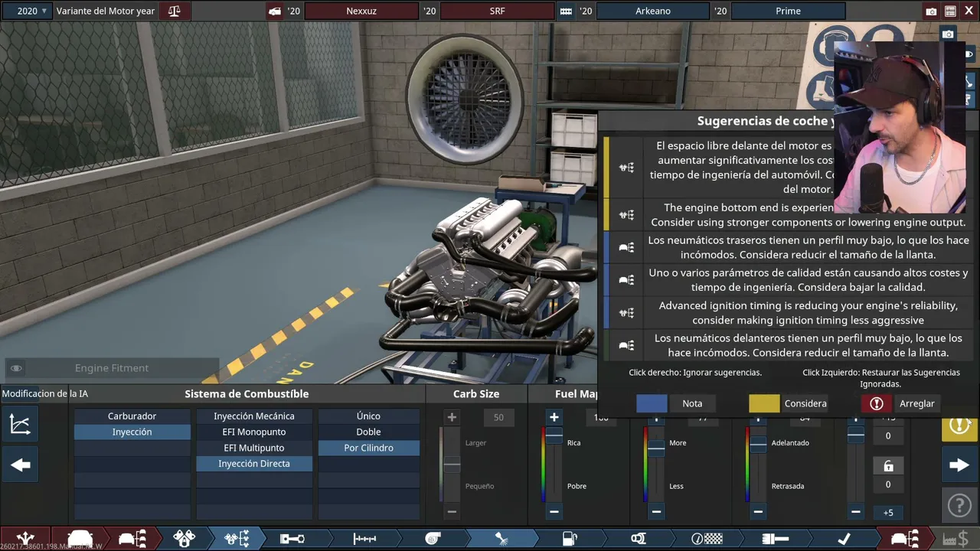Toggle Engine Fitment visibility eye

16,368
